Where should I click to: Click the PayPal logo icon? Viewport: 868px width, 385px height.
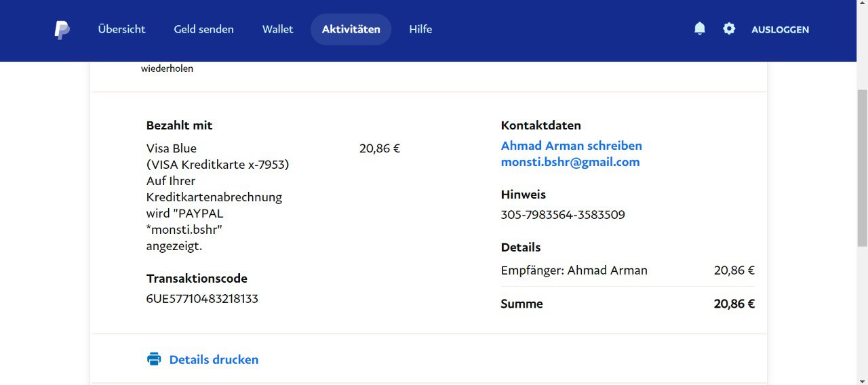(x=62, y=30)
